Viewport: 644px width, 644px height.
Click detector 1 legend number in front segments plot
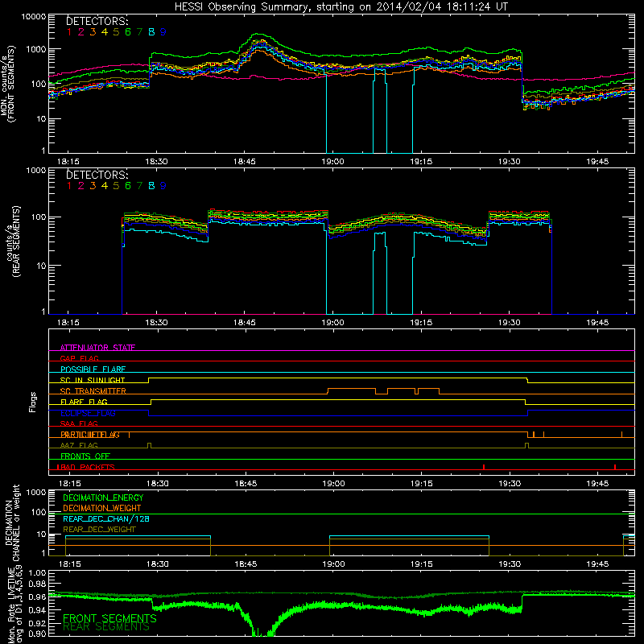(x=69, y=31)
